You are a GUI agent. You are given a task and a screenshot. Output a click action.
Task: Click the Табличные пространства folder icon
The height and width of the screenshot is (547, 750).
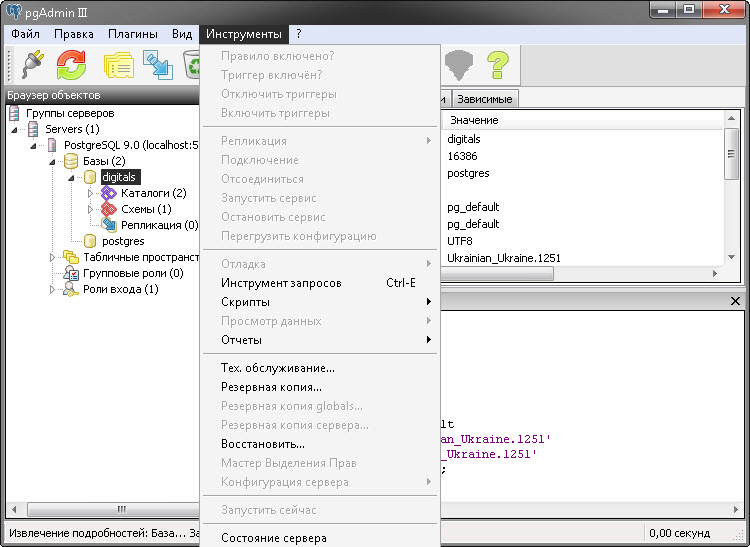[x=71, y=257]
